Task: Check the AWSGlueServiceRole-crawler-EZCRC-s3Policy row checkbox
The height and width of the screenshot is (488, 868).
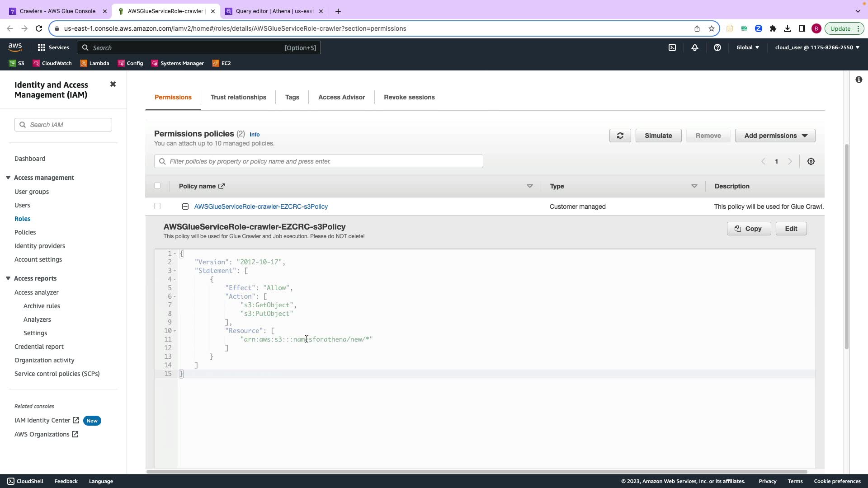Action: pos(157,206)
